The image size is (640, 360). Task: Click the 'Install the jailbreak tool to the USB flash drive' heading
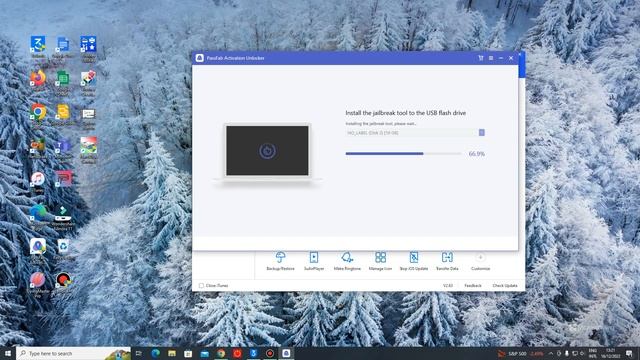pos(405,113)
